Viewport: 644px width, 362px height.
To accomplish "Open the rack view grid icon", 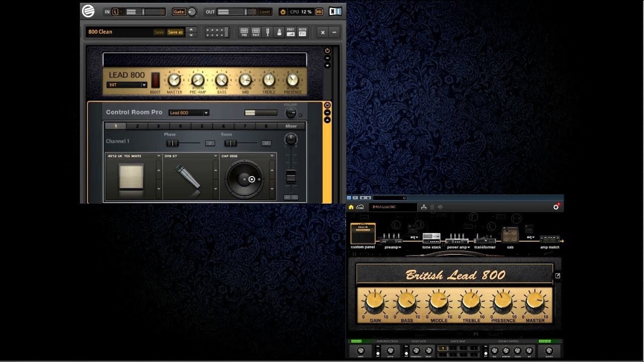I will click(217, 32).
